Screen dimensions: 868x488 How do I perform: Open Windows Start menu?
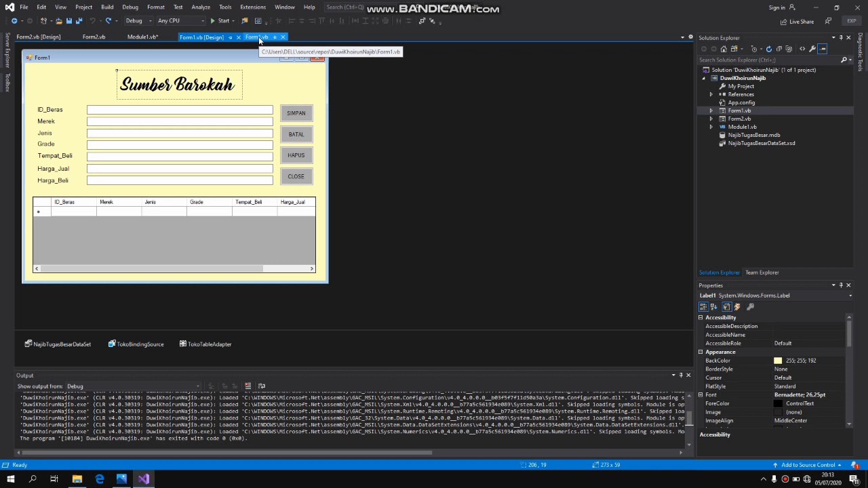pyautogui.click(x=10, y=479)
